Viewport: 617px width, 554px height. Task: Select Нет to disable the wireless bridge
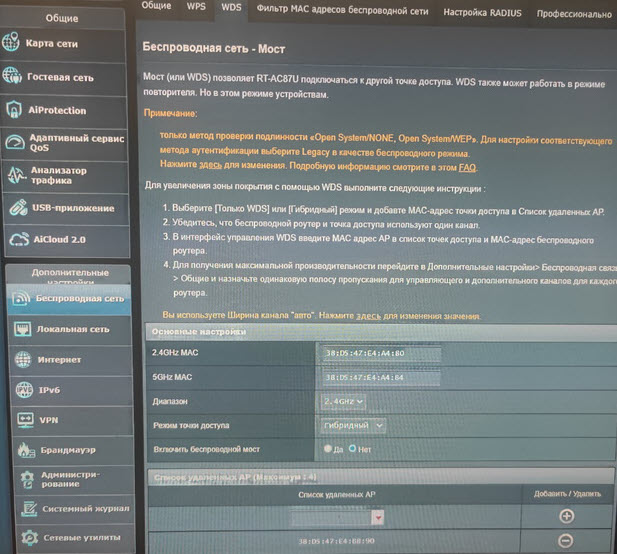point(352,450)
